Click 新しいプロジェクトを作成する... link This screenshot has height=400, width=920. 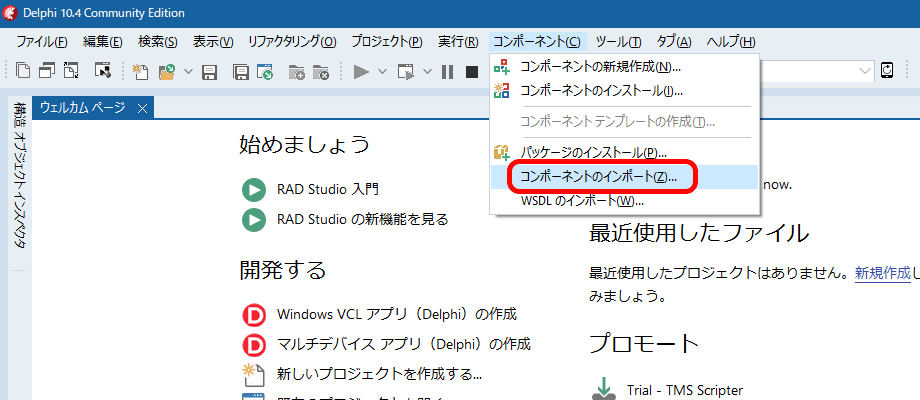coord(380,374)
